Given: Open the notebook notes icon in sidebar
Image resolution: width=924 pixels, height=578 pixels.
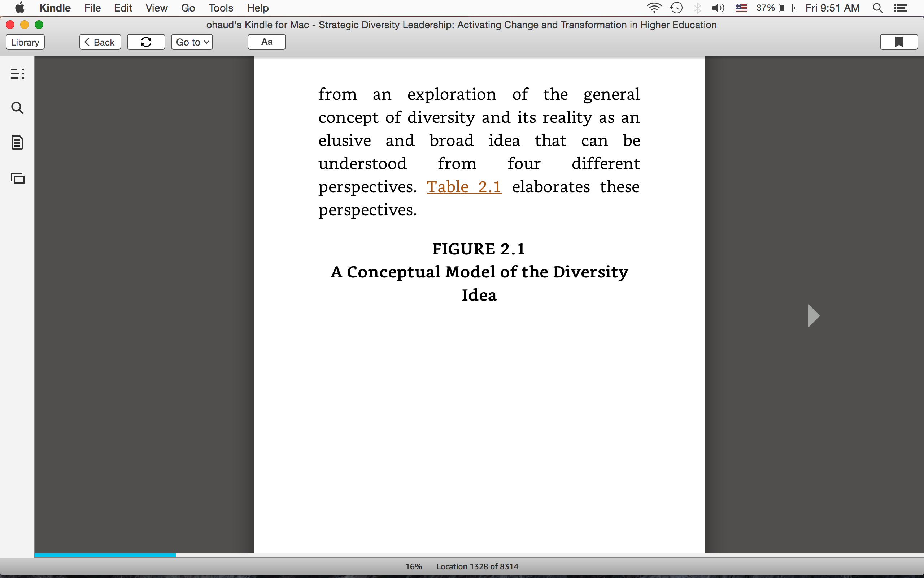Looking at the screenshot, I should coord(17,143).
